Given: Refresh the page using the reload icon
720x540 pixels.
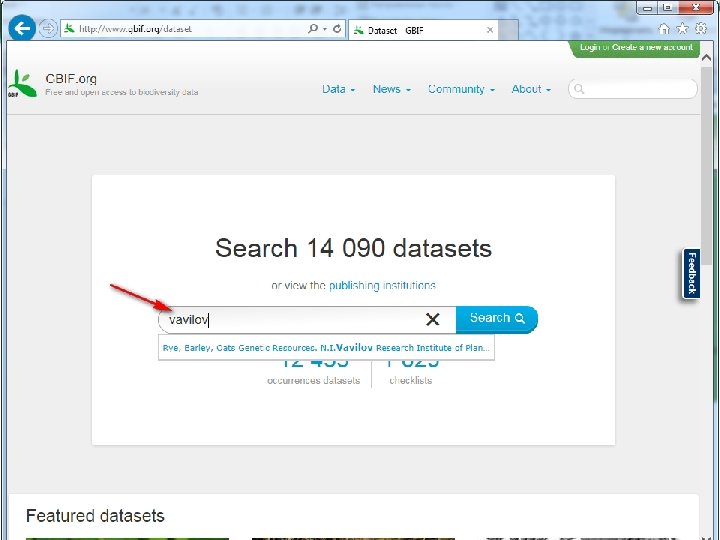Looking at the screenshot, I should point(337,28).
